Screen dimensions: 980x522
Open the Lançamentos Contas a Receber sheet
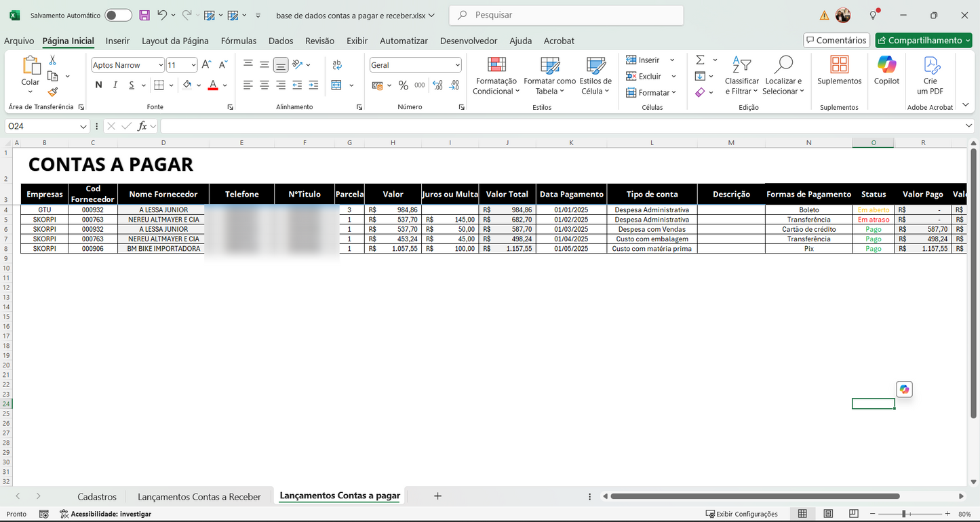[x=199, y=496]
